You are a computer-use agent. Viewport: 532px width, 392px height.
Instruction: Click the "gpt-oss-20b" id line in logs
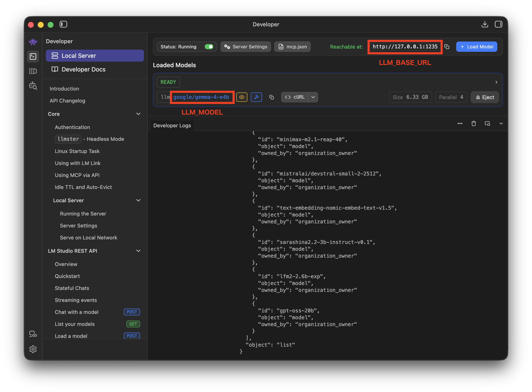point(289,311)
